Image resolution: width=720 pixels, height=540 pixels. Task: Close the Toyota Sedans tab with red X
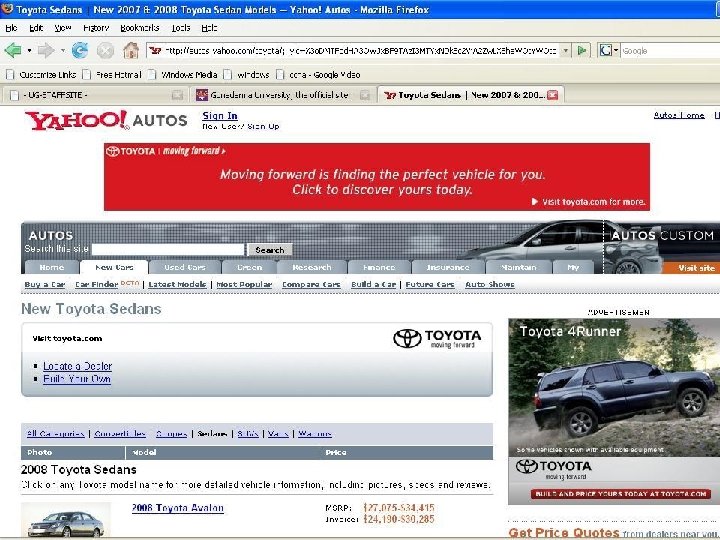point(553,95)
